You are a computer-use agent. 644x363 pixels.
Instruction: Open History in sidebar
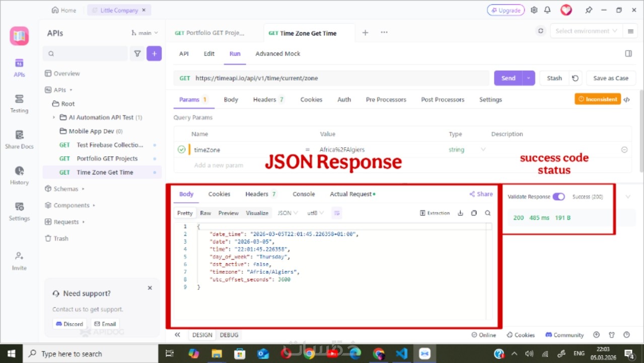coord(19,175)
